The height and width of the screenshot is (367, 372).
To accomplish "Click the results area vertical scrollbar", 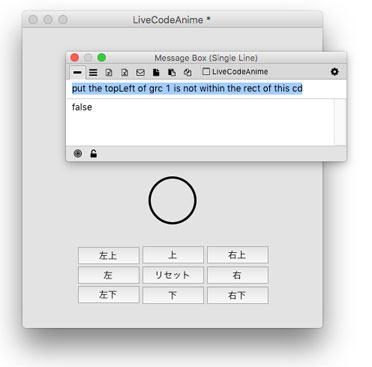I will [340, 122].
